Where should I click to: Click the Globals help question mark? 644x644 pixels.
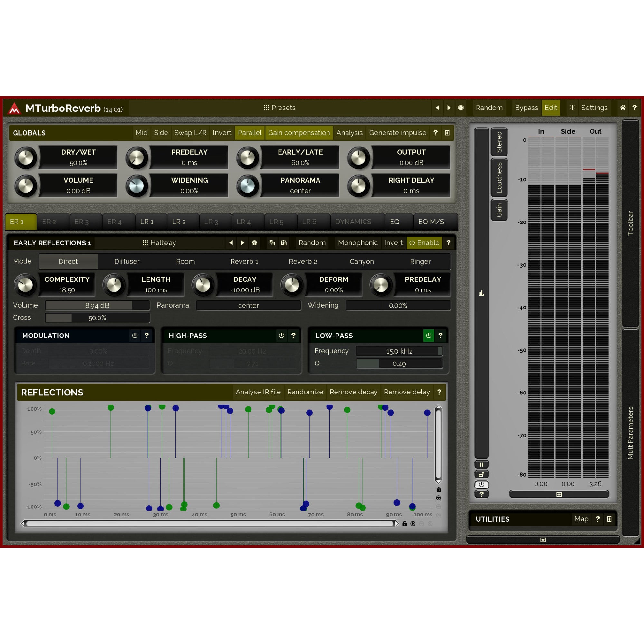435,133
